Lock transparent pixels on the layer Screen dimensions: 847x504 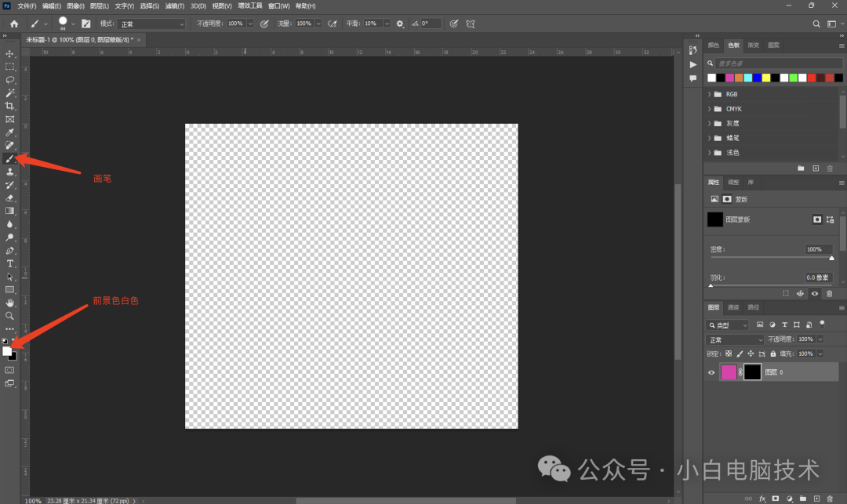point(729,354)
